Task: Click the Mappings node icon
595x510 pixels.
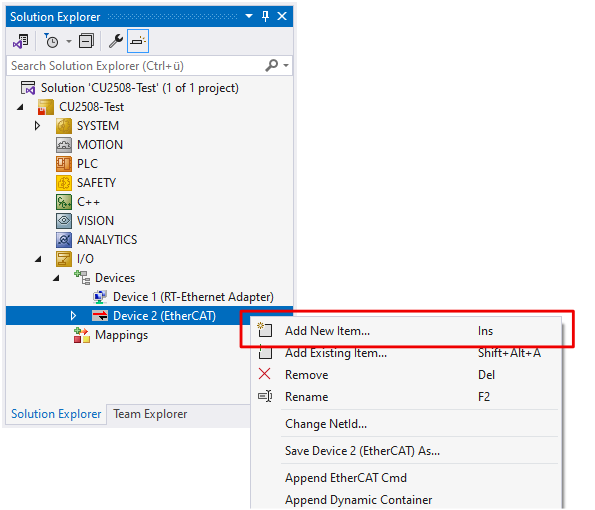Action: (x=82, y=335)
